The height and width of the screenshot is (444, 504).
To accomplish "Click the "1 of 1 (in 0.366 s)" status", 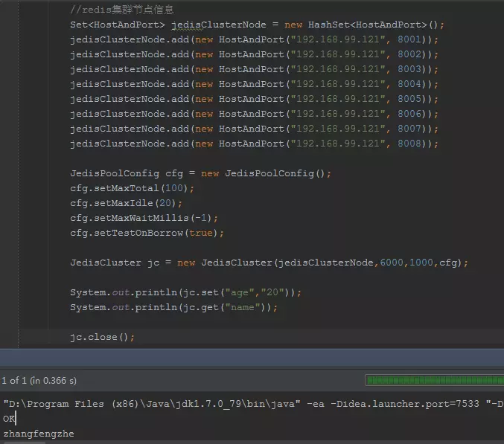I will point(39,381).
